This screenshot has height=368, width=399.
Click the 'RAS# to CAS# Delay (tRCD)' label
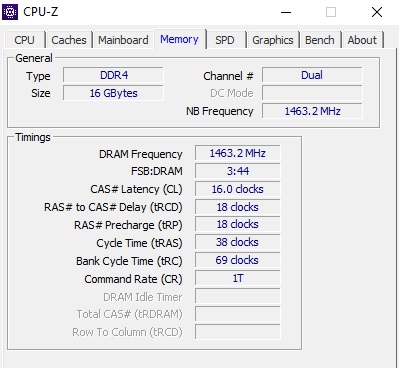[x=113, y=207]
